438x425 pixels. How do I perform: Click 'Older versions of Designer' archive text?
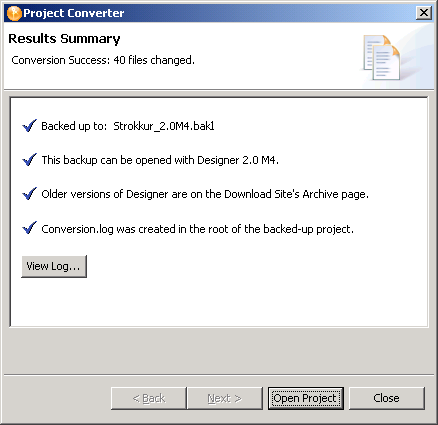(x=205, y=194)
